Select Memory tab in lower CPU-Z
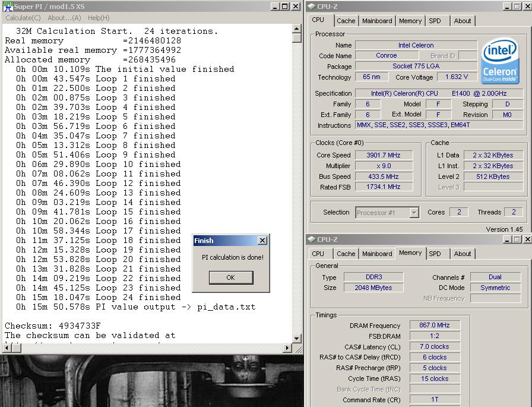Screen dimensions: 532x407 pos(410,253)
